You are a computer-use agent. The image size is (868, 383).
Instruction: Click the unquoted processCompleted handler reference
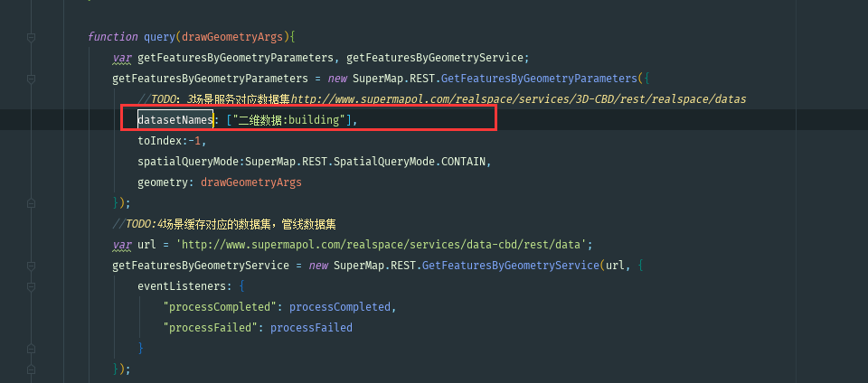coord(340,307)
